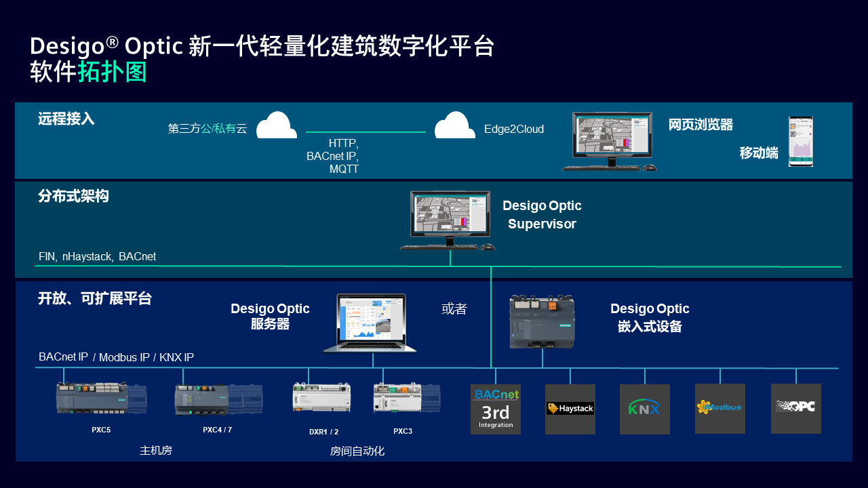
Task: Select the PXC4 / 7 controller image
Action: (218, 399)
